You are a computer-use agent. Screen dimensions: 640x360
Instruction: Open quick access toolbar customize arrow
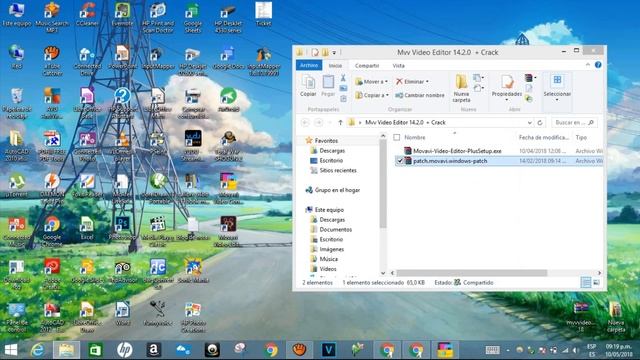334,52
